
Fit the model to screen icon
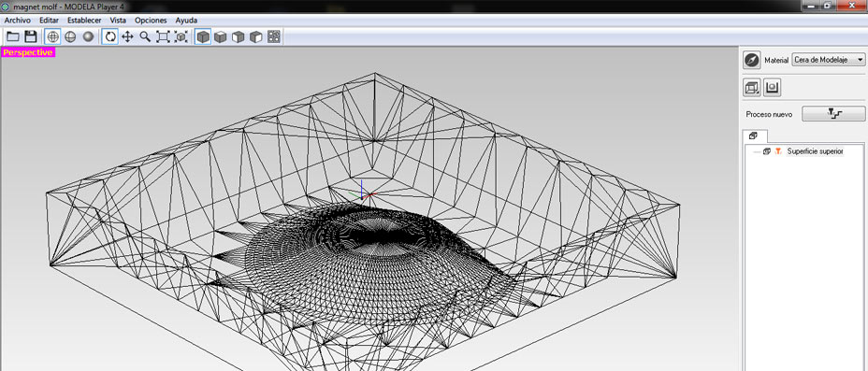point(181,37)
